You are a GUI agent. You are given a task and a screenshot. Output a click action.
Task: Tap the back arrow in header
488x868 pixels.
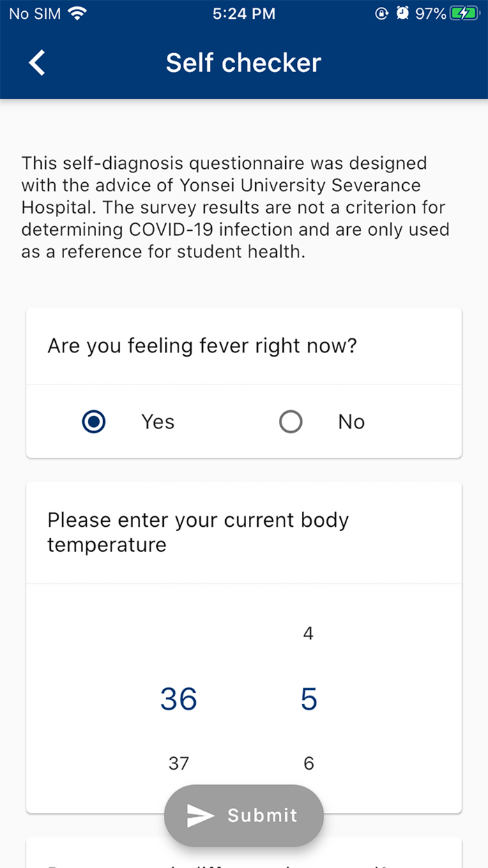37,63
